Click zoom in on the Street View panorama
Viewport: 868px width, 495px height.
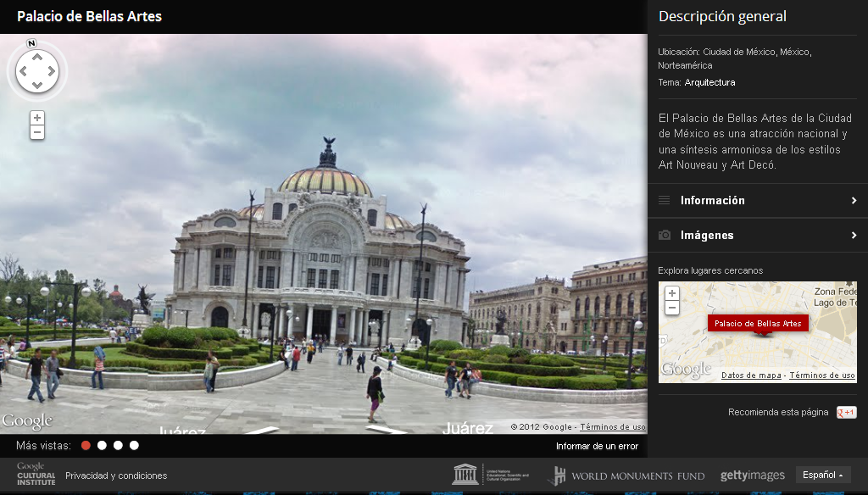36,117
